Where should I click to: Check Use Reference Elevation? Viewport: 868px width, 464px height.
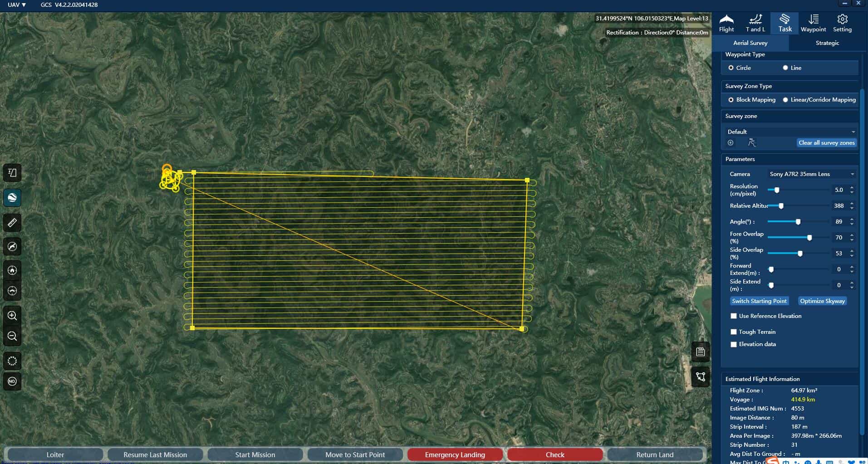tap(734, 316)
